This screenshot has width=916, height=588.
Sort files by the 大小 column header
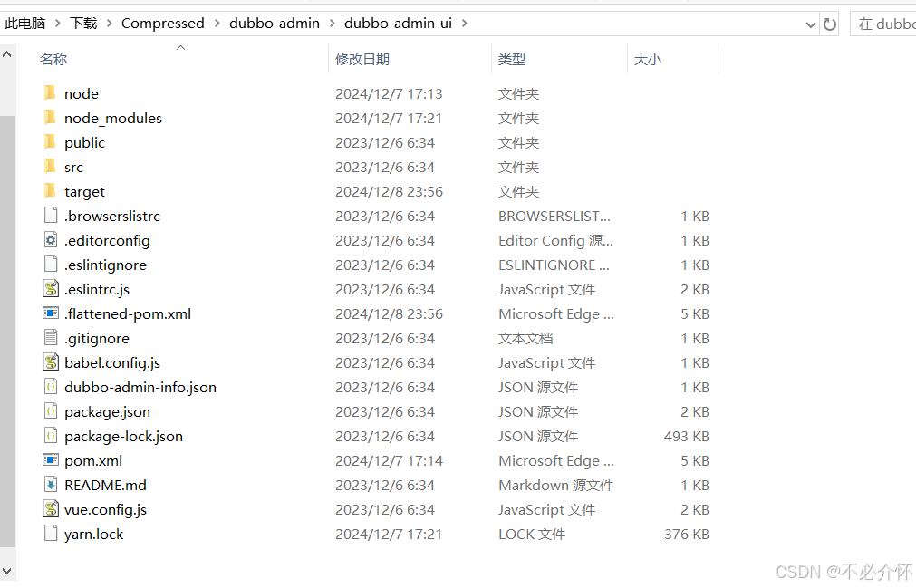pyautogui.click(x=648, y=60)
